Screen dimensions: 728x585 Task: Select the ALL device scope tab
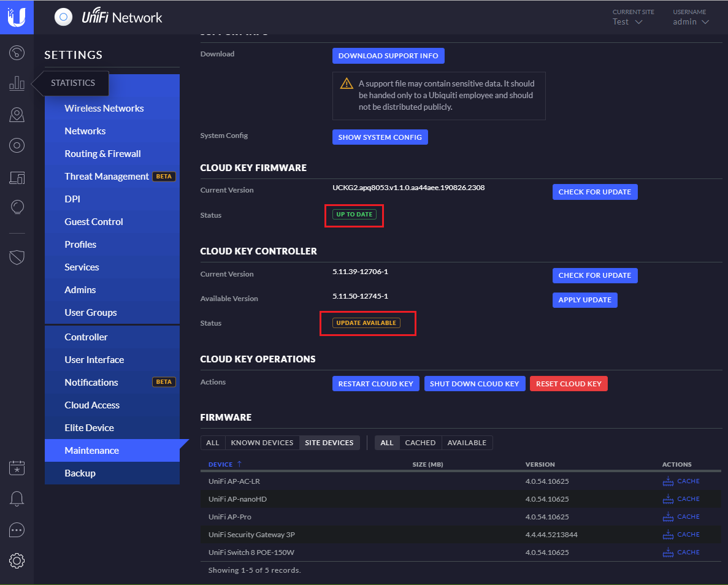[213, 443]
